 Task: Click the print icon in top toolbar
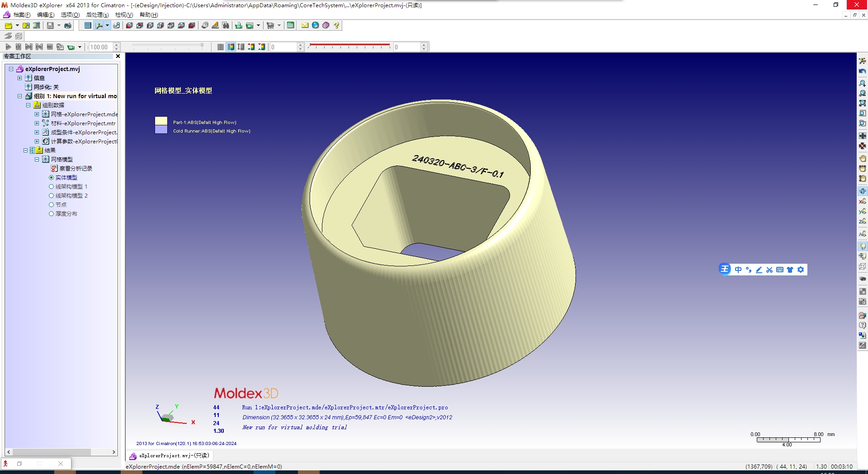coord(68,26)
